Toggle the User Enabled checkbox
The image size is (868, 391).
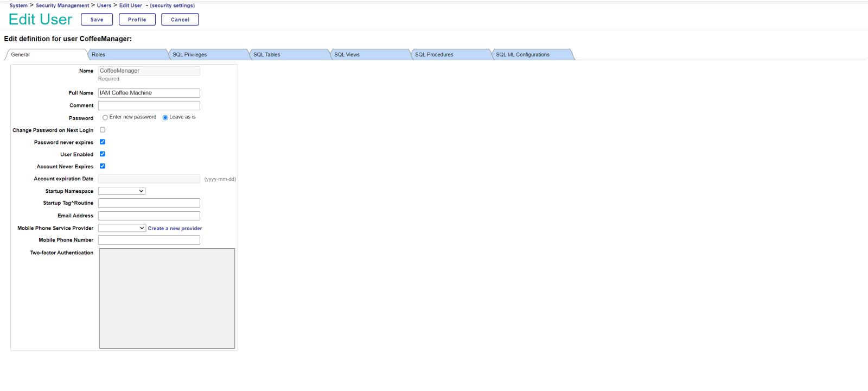(103, 154)
